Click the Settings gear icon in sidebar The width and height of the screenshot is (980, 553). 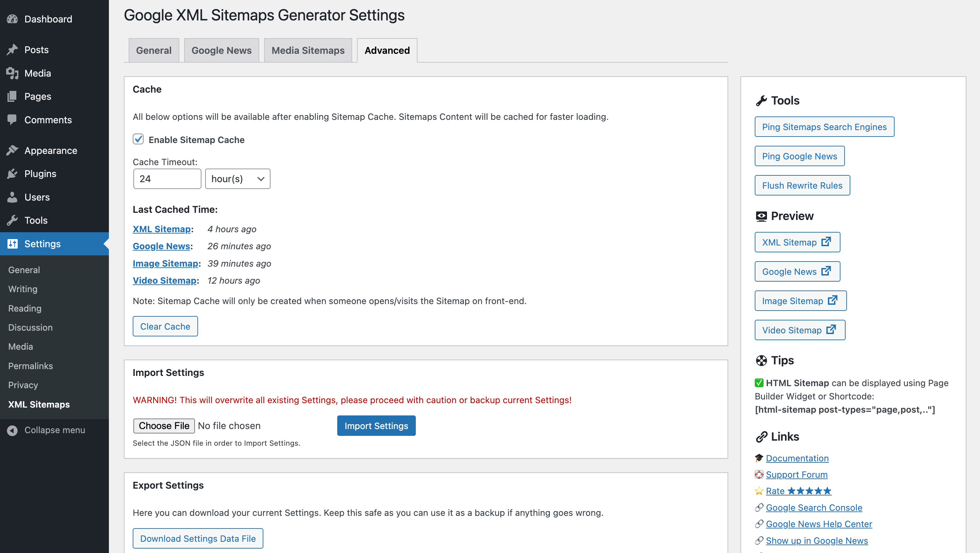pyautogui.click(x=12, y=243)
